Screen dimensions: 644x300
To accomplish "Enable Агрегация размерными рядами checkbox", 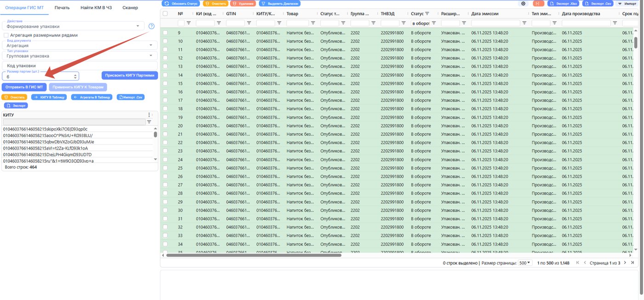I will [6, 35].
